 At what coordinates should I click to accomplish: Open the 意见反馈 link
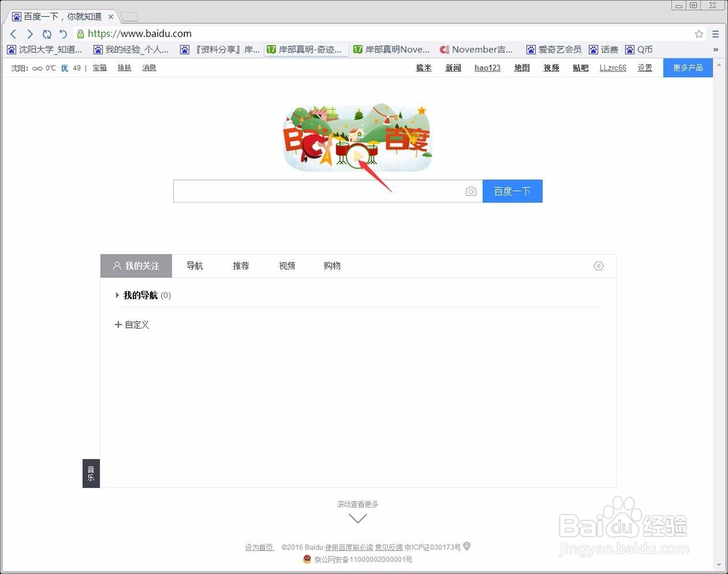coord(389,548)
